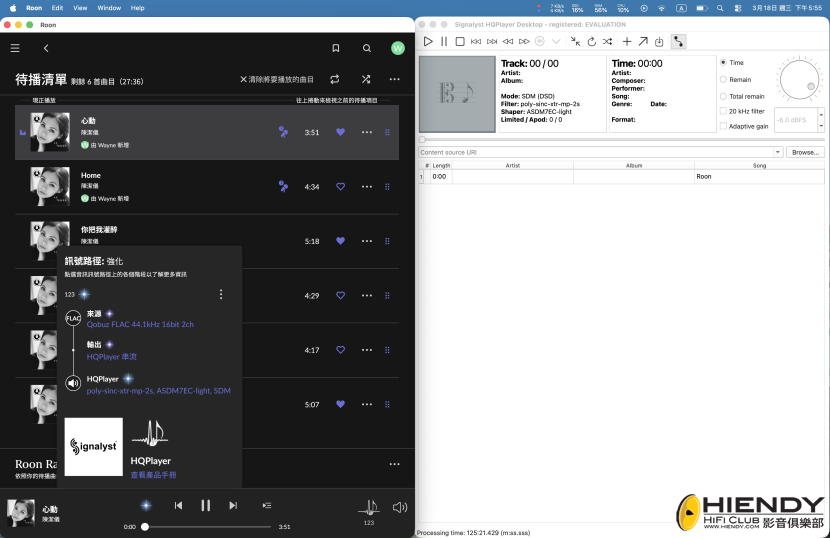830x538 pixels.
Task: Click Qobuz FLAC 44.1kHz source link
Action: coord(140,324)
